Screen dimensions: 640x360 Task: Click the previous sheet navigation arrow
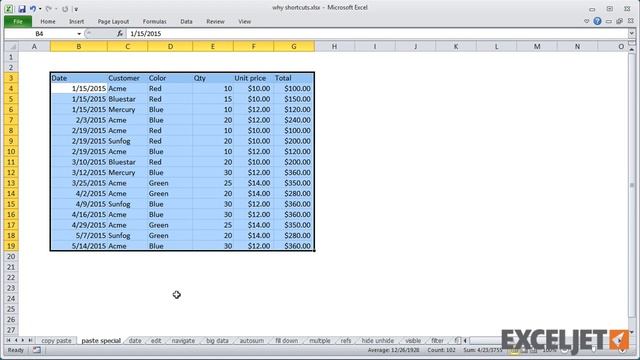click(x=16, y=340)
